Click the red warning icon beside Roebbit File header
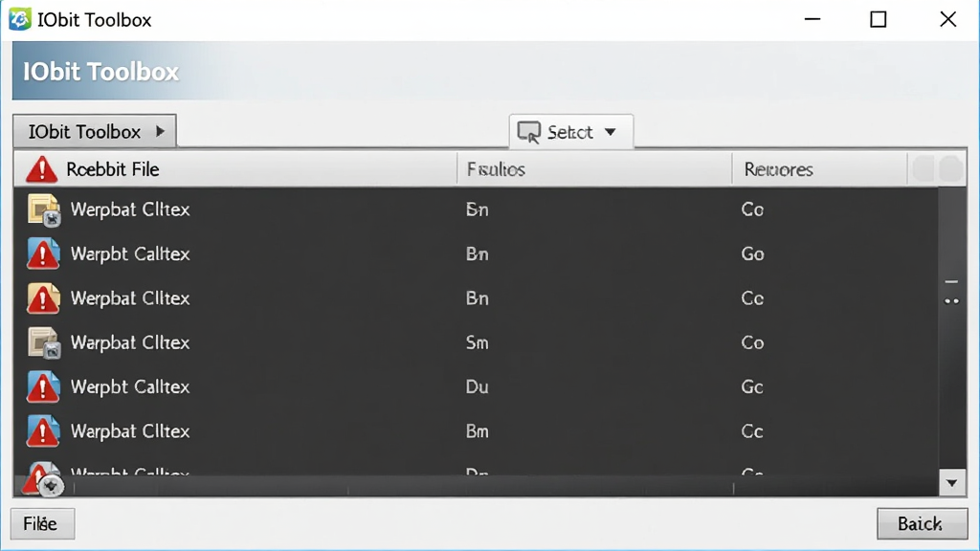Screen dimensions: 980x551 coord(42,169)
